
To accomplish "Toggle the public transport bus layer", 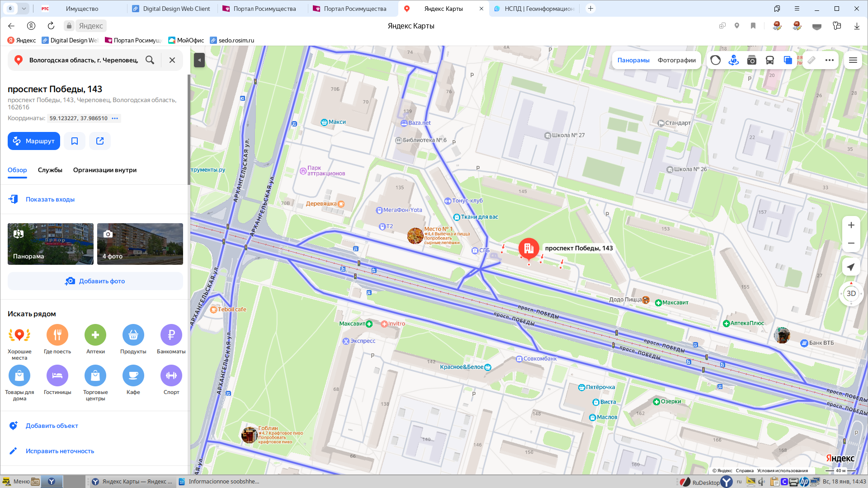I will (769, 60).
